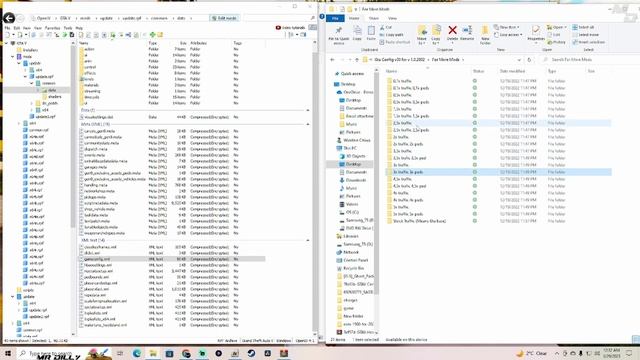Go back using OpenIV's round back arrow
This screenshot has height=360, width=640.
(9, 18)
